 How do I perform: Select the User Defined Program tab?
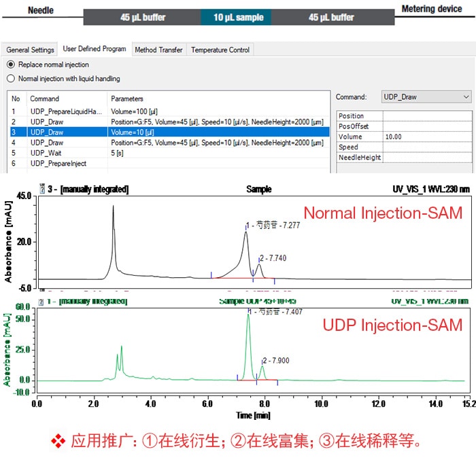pyautogui.click(x=94, y=49)
